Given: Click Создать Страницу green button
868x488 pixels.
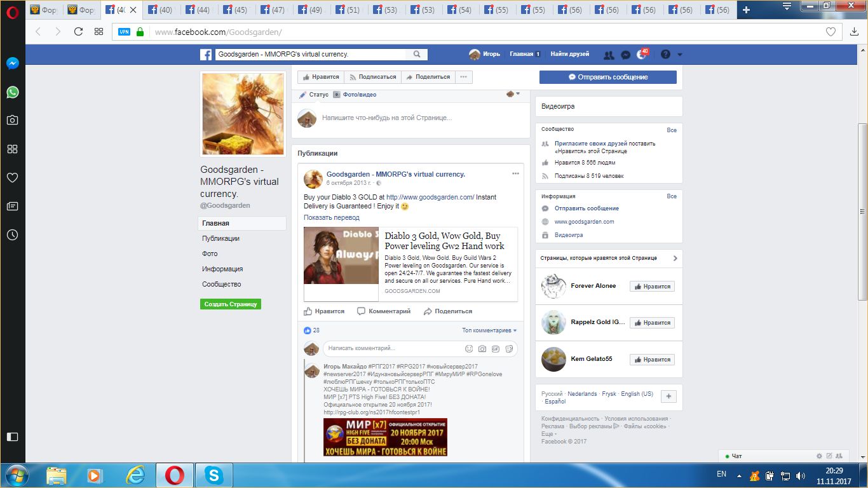Looking at the screenshot, I should (231, 304).
